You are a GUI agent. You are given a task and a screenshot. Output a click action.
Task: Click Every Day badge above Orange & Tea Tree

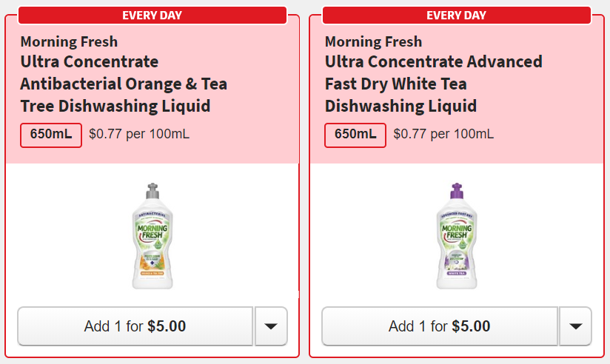152,15
